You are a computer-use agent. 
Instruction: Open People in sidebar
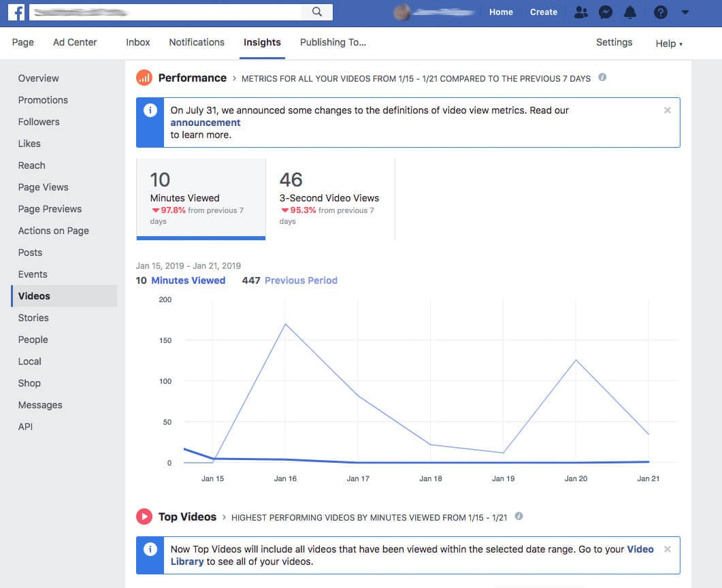coord(33,340)
